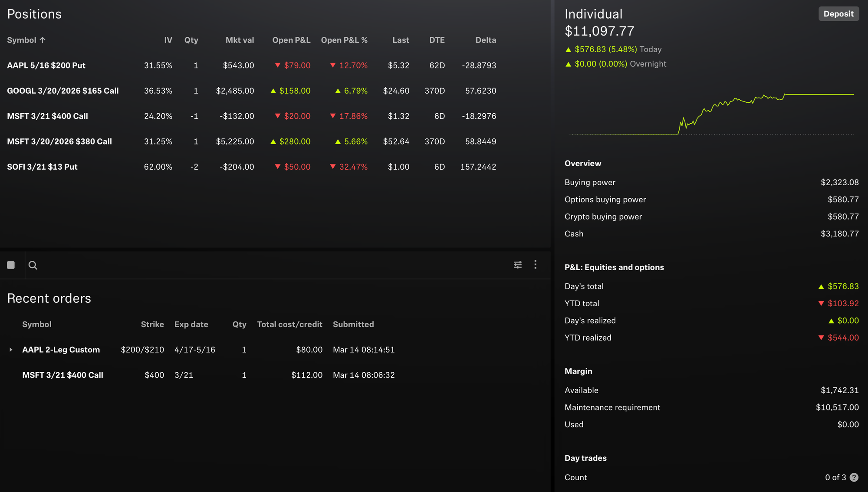The height and width of the screenshot is (492, 868).
Task: Click the square stop icon beside search
Action: [11, 265]
